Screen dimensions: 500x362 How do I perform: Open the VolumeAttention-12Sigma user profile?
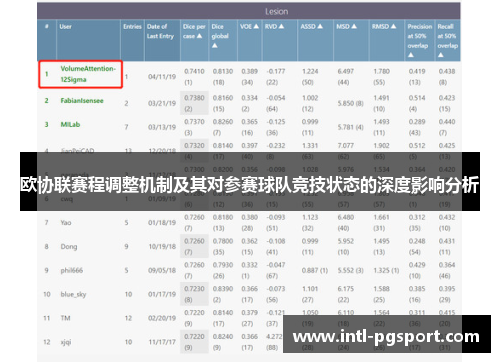[88, 74]
